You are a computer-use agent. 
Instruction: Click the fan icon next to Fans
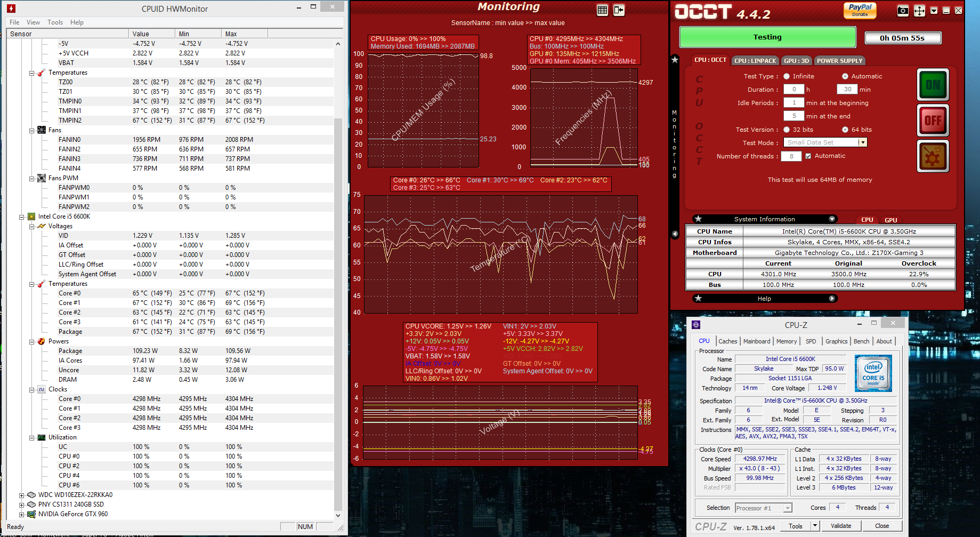[42, 130]
